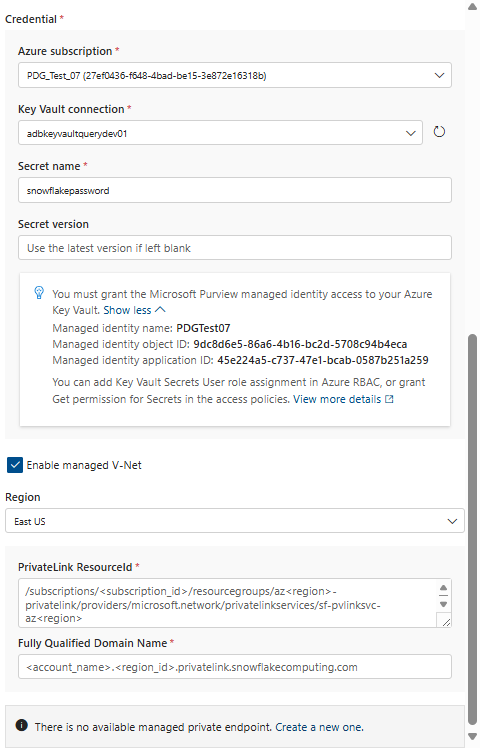
Task: Click the Azure subscription label
Action: pyautogui.click(x=65, y=51)
